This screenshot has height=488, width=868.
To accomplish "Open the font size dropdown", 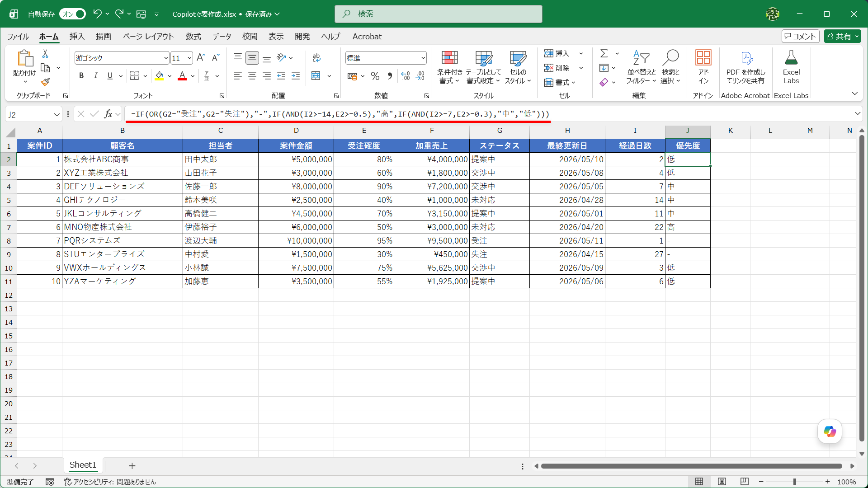I will click(189, 58).
